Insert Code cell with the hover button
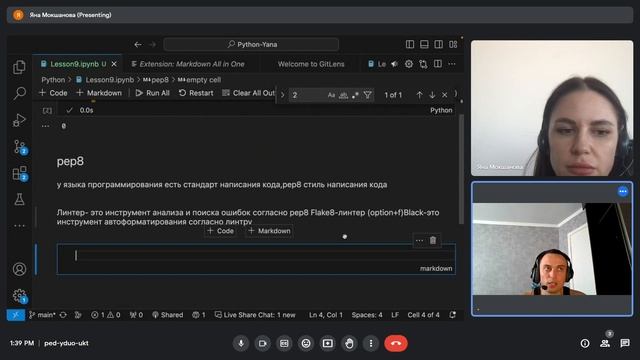This screenshot has height=360, width=640. click(220, 231)
